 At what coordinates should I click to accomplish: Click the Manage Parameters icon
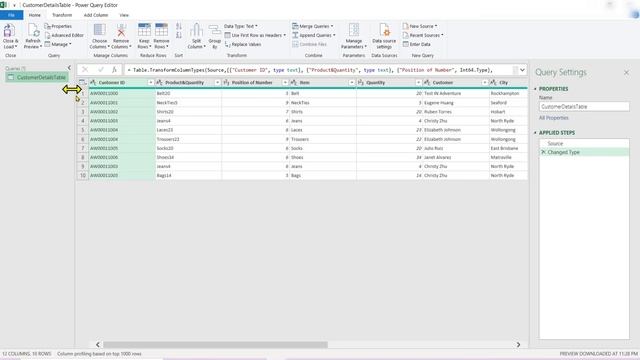354,31
